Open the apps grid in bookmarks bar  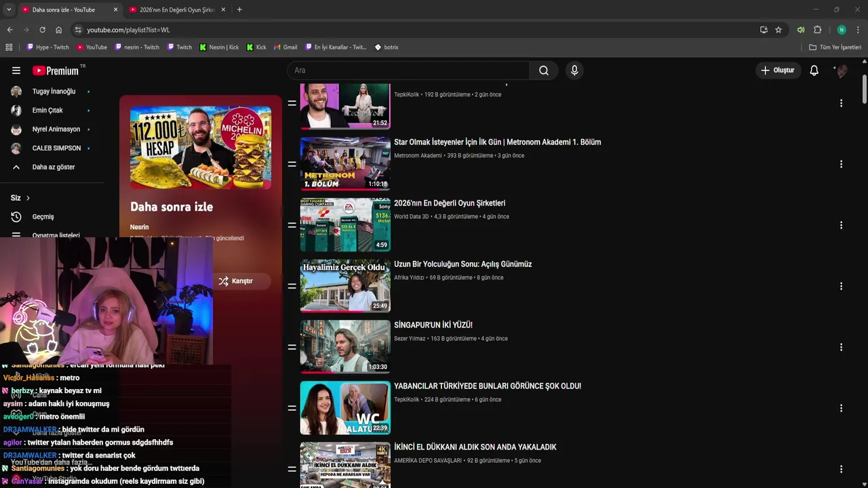(x=9, y=47)
